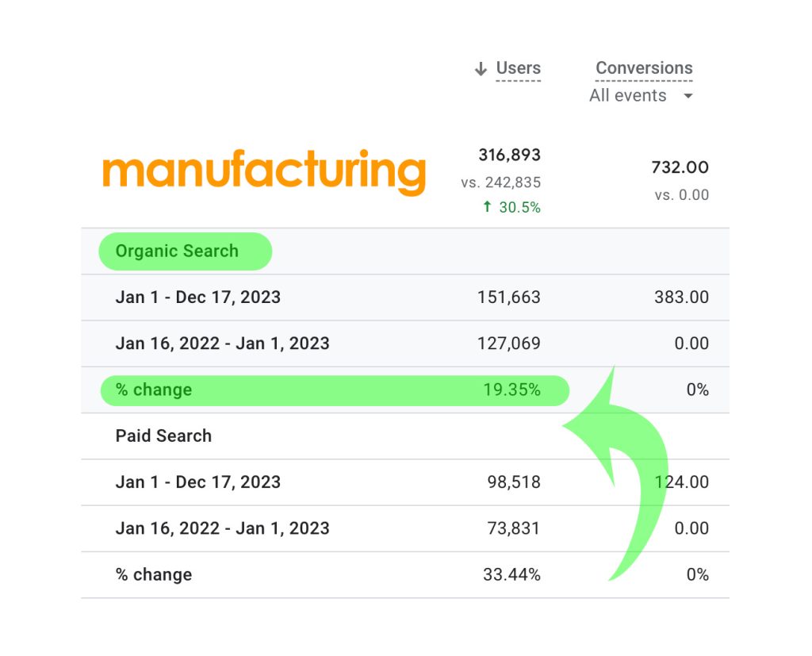The height and width of the screenshot is (656, 812).
Task: Click organic users value 151,663
Action: click(509, 297)
